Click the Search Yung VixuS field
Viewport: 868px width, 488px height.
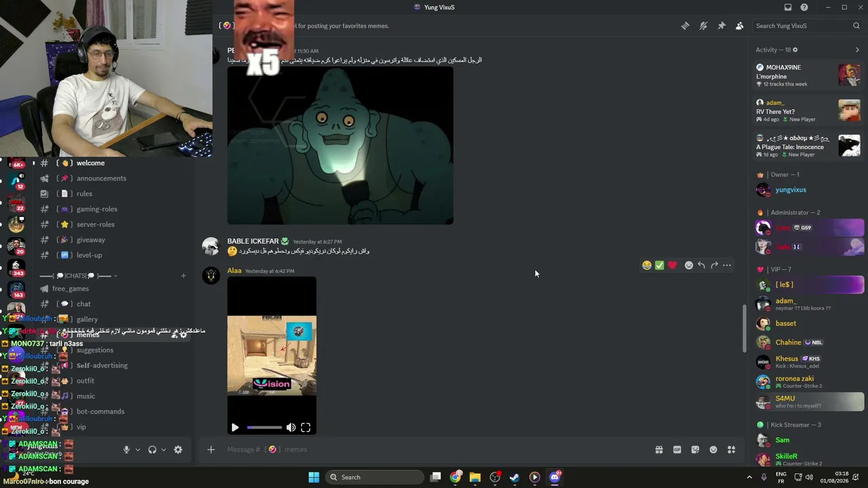(x=807, y=26)
